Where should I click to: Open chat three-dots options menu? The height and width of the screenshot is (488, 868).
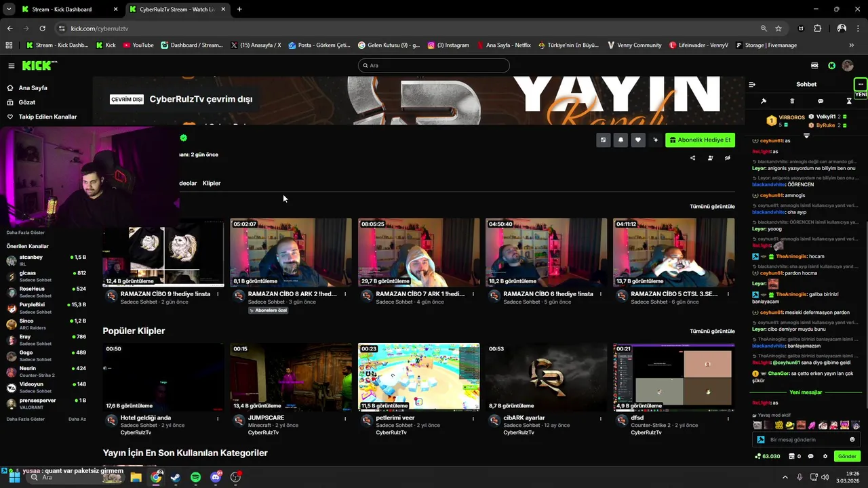tap(861, 85)
